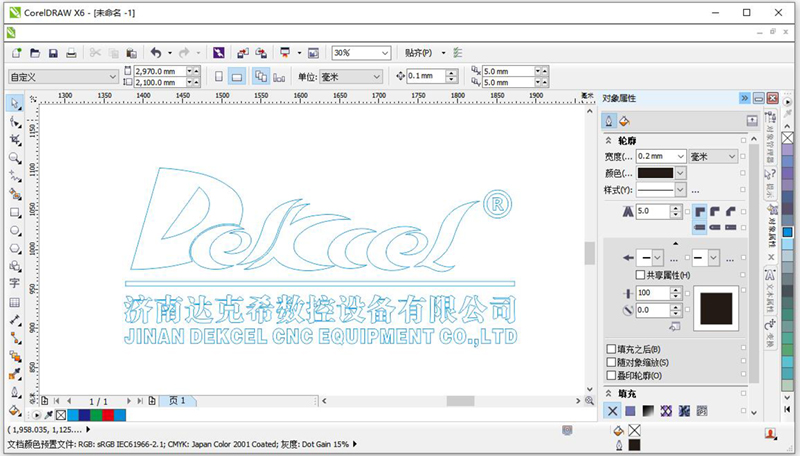Select the Ellipse tool
Screen dimensions: 800x456
(15, 231)
